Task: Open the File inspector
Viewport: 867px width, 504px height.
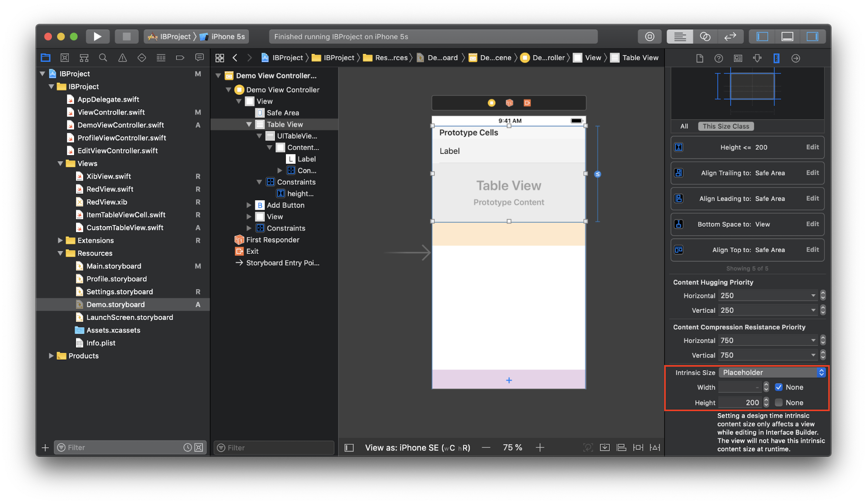Action: click(700, 58)
